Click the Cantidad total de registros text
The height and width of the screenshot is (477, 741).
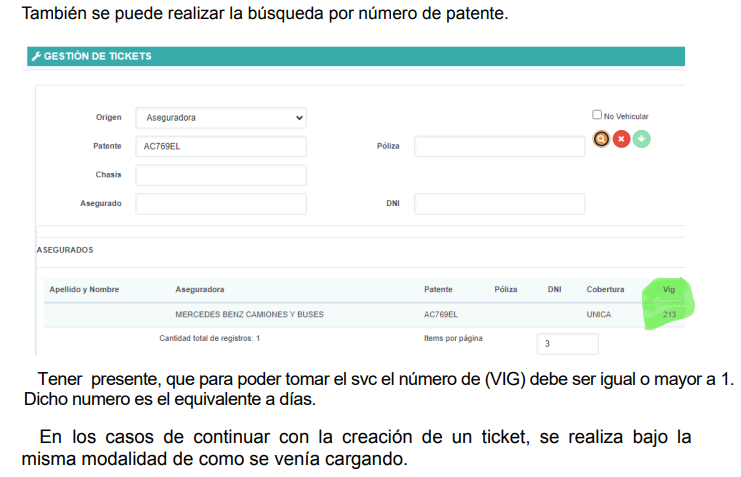[x=209, y=338]
